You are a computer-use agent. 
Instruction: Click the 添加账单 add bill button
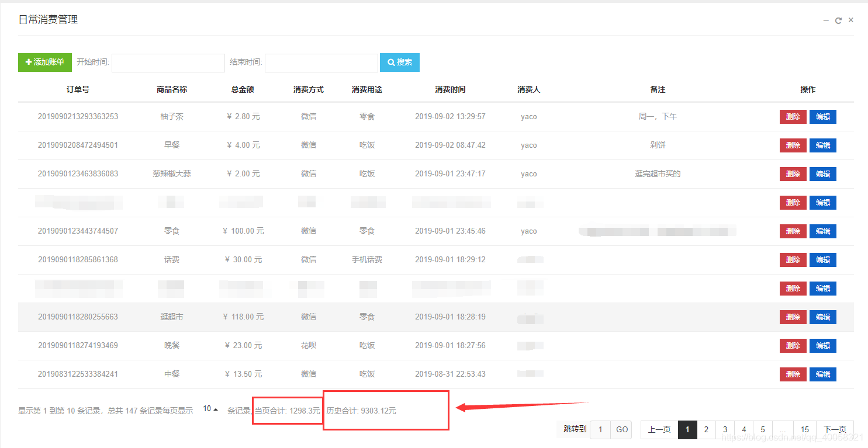click(45, 62)
